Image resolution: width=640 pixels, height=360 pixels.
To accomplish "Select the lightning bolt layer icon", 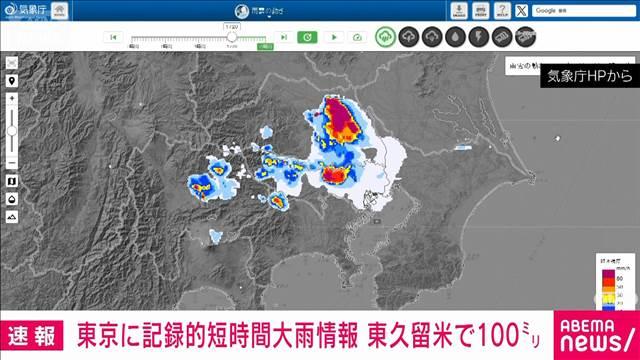I will [479, 37].
